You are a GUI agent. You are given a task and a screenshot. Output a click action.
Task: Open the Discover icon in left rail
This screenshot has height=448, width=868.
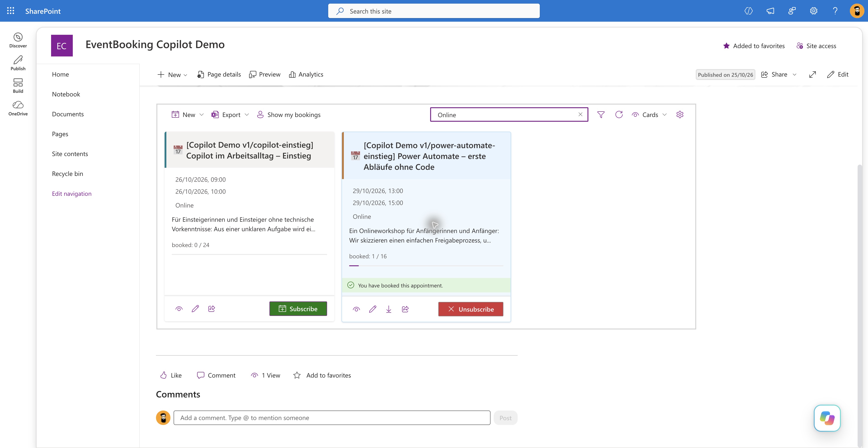[x=18, y=40]
